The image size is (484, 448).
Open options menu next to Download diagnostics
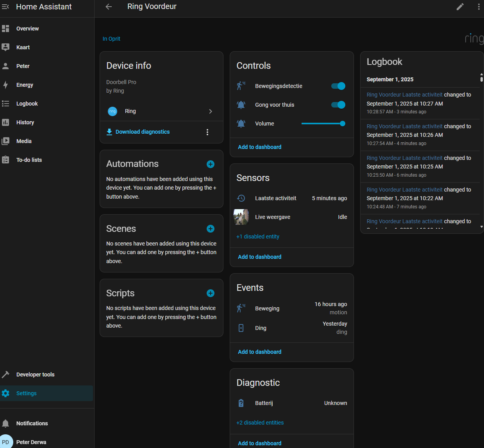coord(207,132)
